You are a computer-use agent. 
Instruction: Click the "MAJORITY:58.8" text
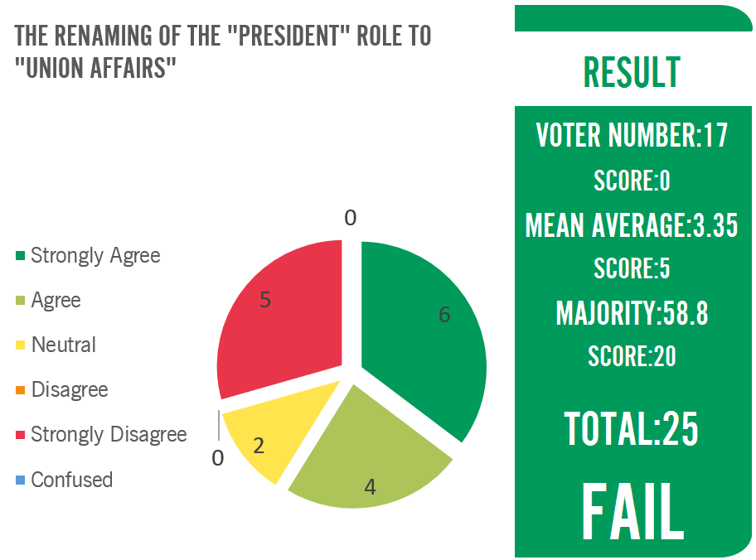[632, 314]
